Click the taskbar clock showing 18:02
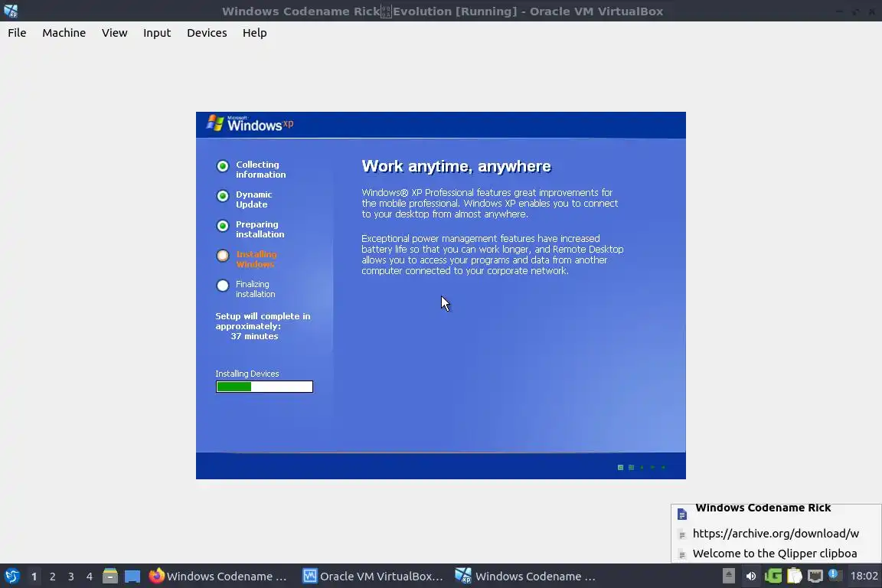Screen dimensions: 882x588 (x=864, y=576)
